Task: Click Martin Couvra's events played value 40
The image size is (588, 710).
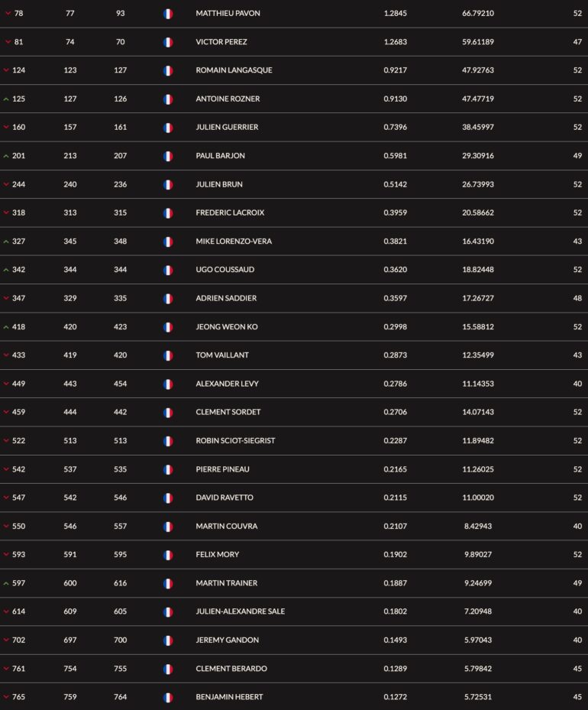Action: click(577, 526)
